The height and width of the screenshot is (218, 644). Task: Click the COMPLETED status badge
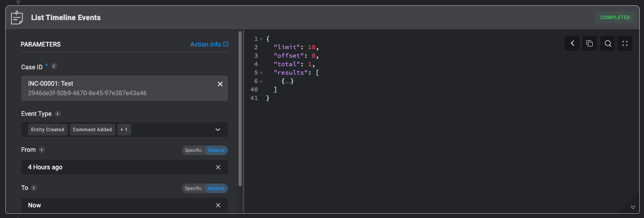click(615, 17)
